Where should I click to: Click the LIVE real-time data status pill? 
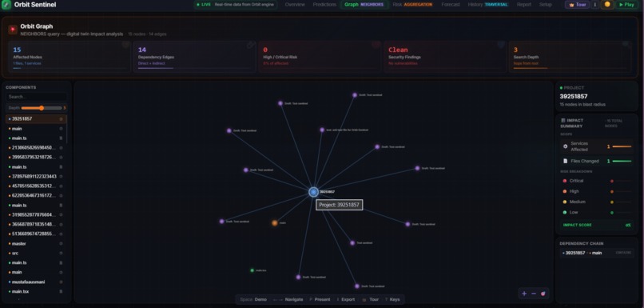(x=236, y=5)
